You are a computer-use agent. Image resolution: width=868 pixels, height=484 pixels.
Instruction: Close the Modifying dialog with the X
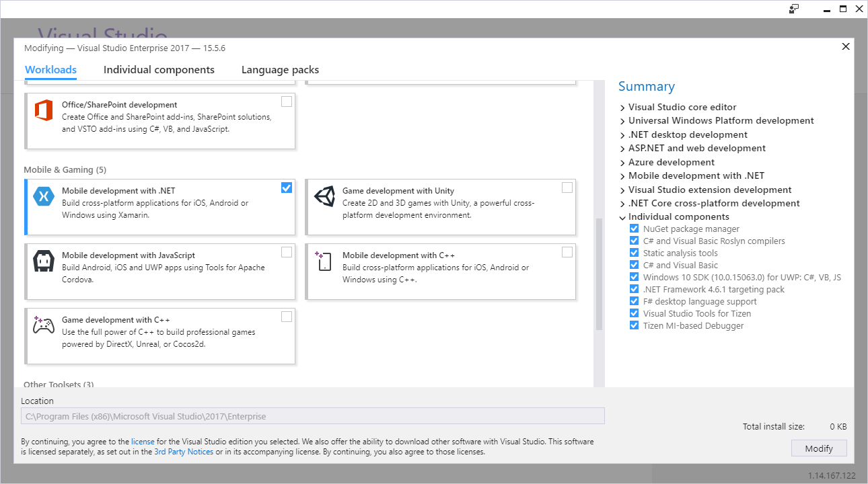point(846,46)
